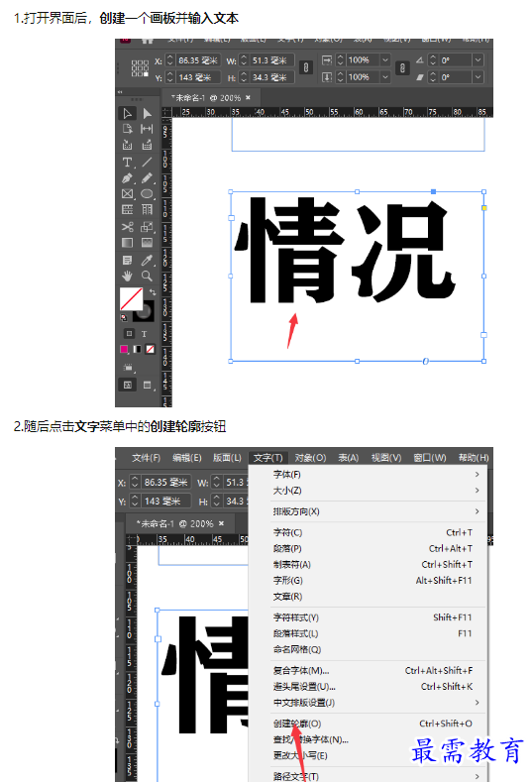Select the Pen tool
The height and width of the screenshot is (782, 532).
[127, 178]
